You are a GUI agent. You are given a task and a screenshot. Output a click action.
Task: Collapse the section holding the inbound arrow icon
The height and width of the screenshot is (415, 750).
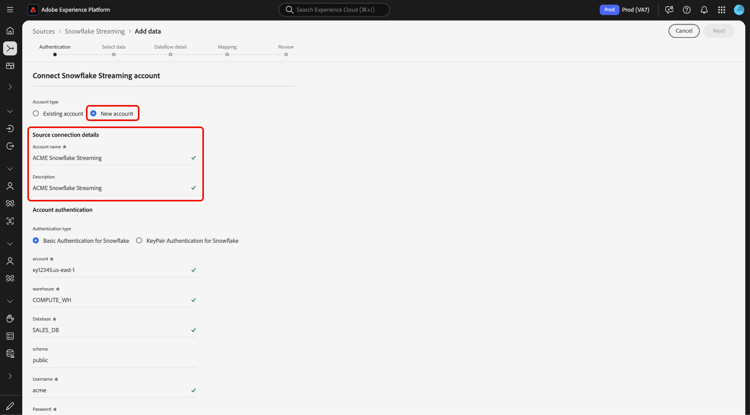pos(10,111)
